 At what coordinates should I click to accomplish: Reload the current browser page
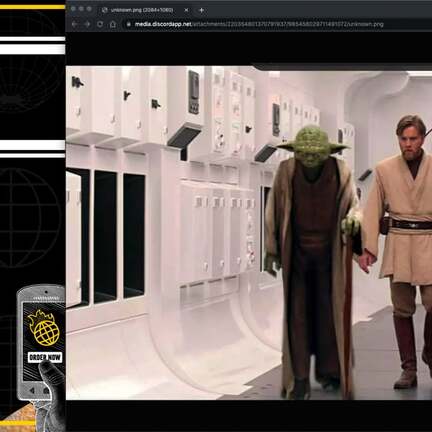point(100,24)
